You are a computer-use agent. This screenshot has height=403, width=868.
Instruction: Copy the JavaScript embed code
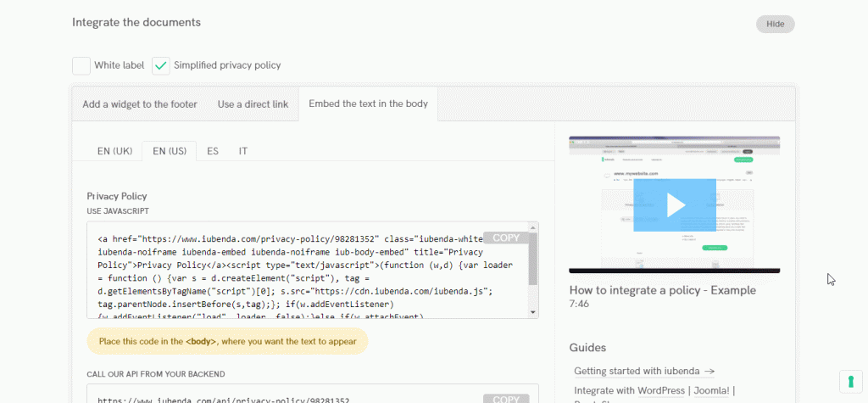pyautogui.click(x=505, y=238)
